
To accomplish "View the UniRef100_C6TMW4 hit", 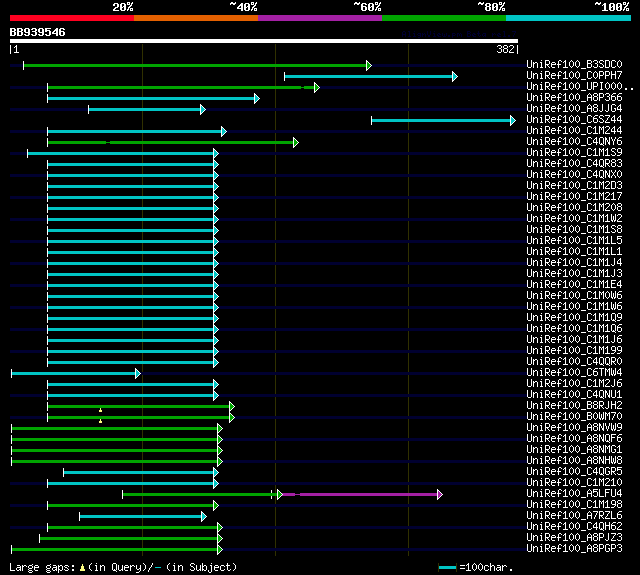I will pos(574,373).
